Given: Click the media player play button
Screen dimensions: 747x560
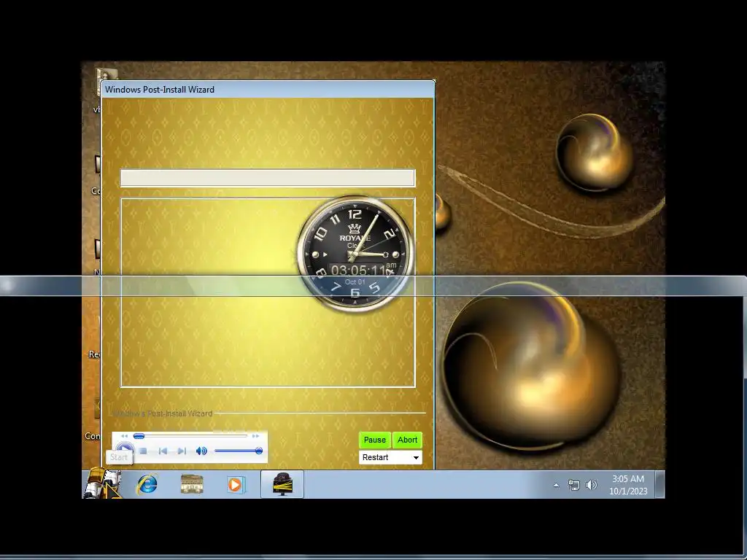Looking at the screenshot, I should (124, 449).
